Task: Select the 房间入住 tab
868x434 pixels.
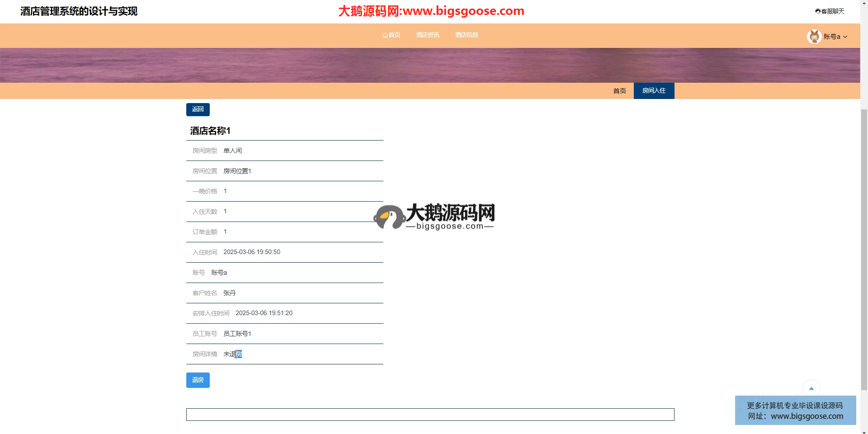Action: click(x=654, y=91)
